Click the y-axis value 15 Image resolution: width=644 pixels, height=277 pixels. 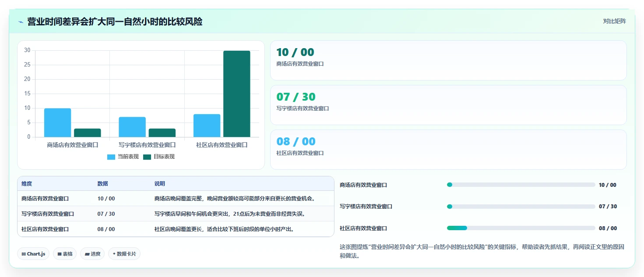point(27,94)
